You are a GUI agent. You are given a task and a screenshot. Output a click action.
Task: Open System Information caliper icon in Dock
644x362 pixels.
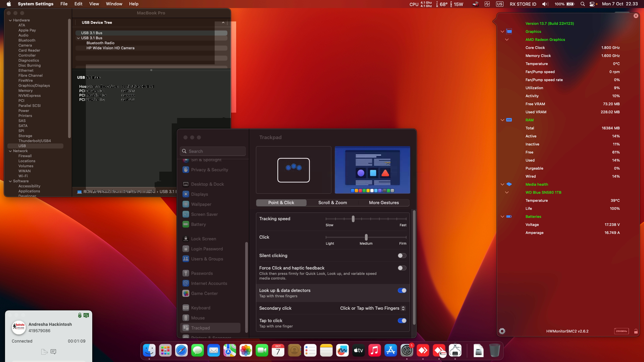pyautogui.click(x=455, y=351)
